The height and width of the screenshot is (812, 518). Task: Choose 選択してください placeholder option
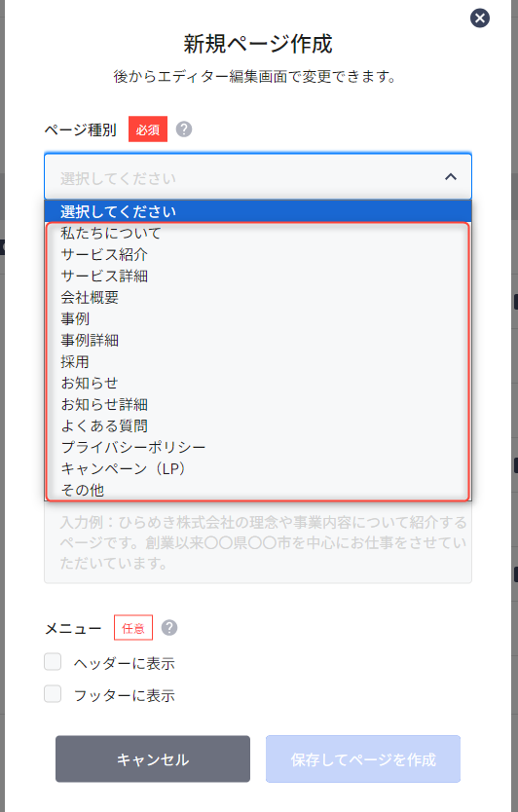tap(258, 211)
